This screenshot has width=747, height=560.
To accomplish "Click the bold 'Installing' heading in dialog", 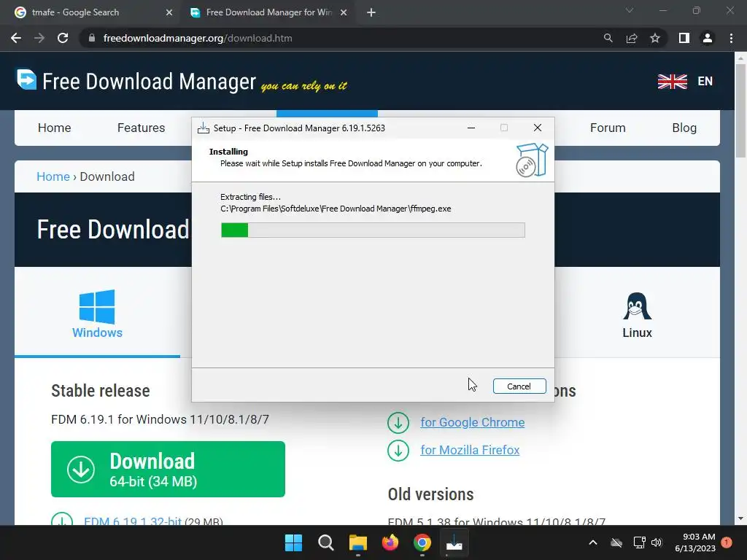I will point(228,152).
